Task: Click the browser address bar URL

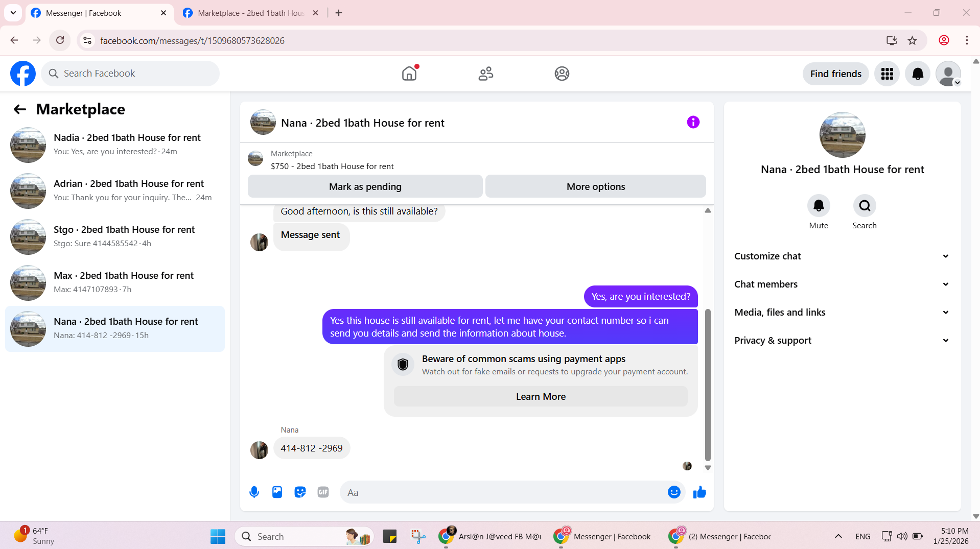Action: point(192,41)
